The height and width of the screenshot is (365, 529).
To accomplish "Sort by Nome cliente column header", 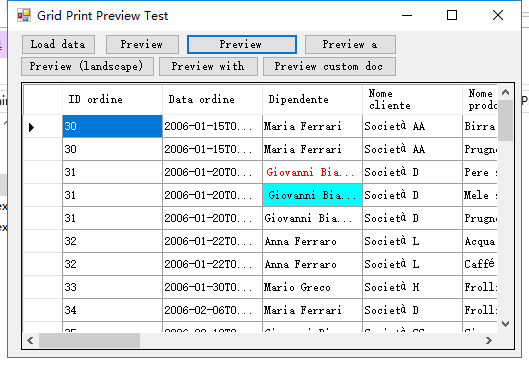I will pos(412,100).
